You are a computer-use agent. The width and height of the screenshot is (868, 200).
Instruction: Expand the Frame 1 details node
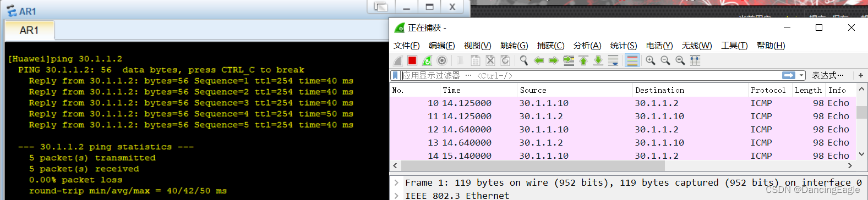397,182
